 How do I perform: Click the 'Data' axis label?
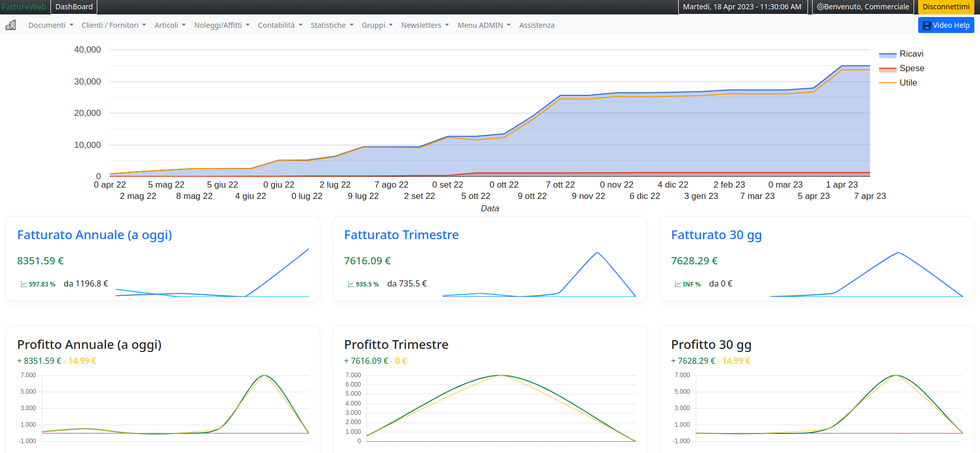pyautogui.click(x=490, y=208)
